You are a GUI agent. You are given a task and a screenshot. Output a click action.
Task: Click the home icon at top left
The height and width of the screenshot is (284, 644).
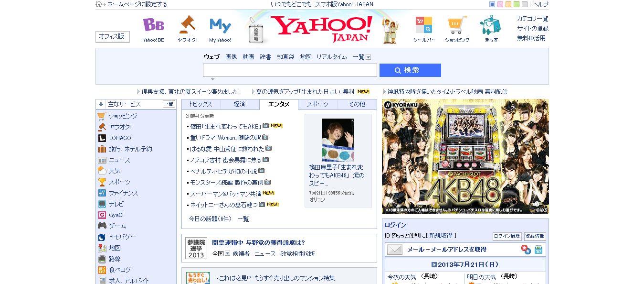click(99, 4)
